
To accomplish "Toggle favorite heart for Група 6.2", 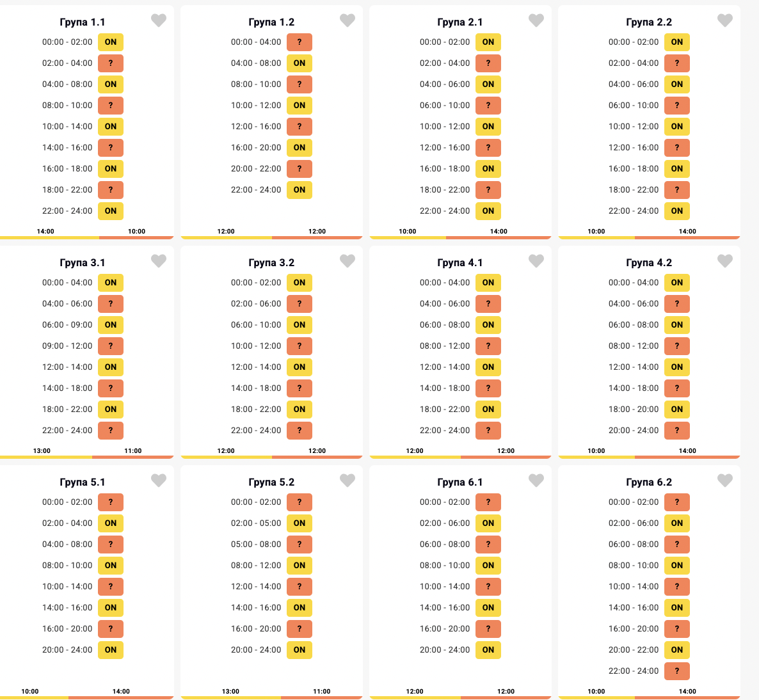I will pos(725,481).
